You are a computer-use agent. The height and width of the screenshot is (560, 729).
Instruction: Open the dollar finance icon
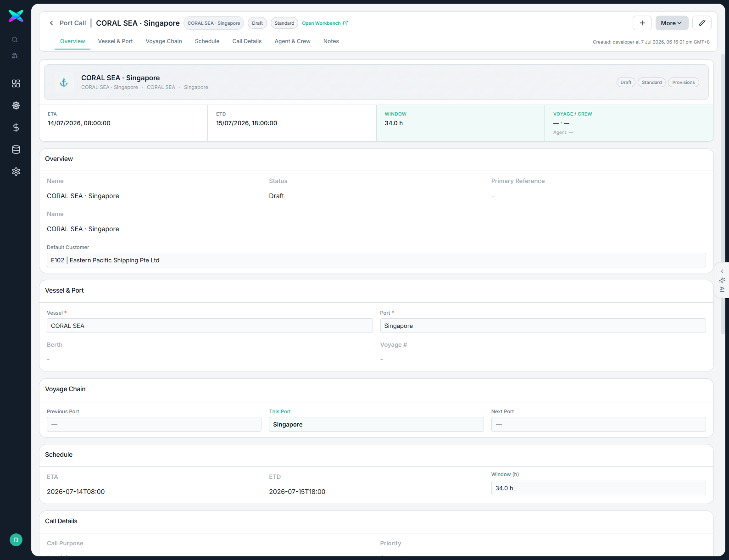(x=16, y=128)
